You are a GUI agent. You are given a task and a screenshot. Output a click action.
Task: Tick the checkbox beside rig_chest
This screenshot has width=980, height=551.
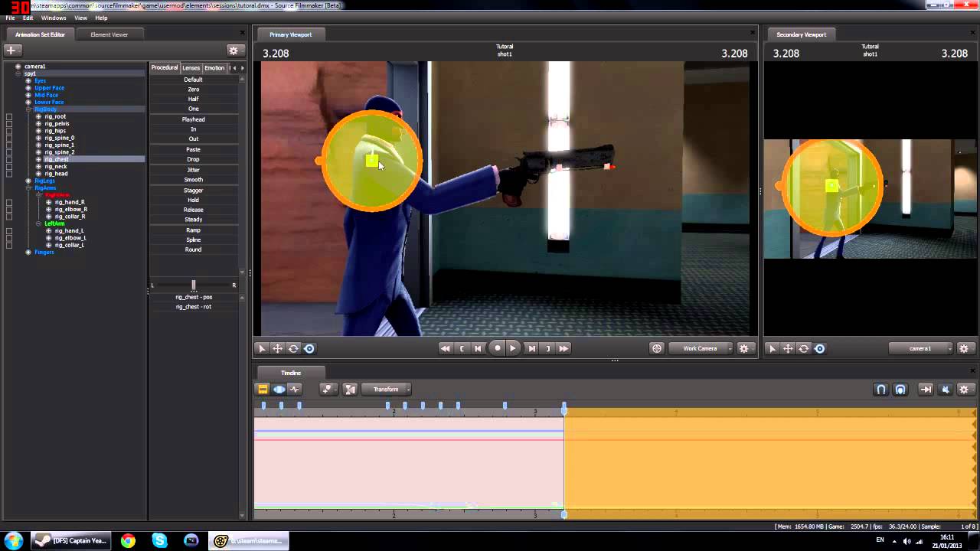click(9, 159)
